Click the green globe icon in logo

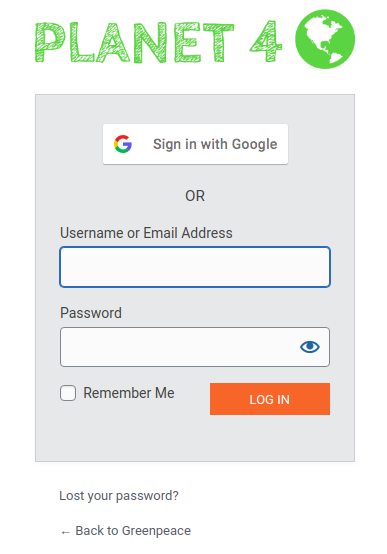324,39
